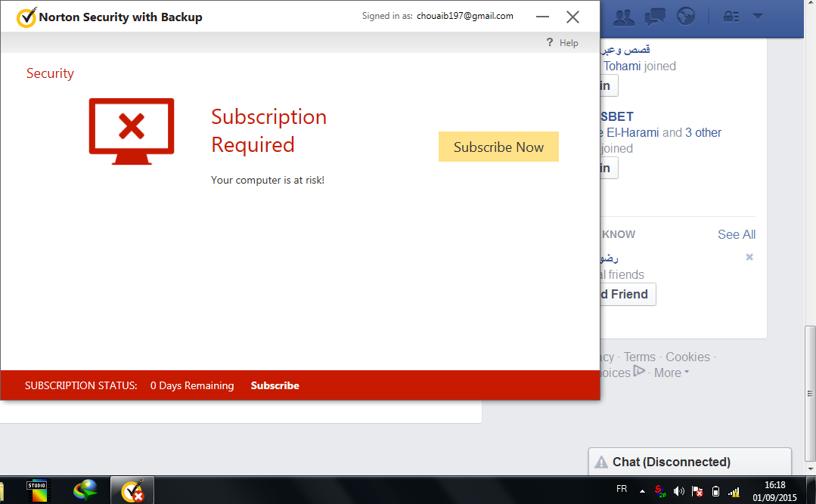Viewport: 816px width, 504px height.
Task: Click the Add Friend button in Facebook
Action: (628, 295)
